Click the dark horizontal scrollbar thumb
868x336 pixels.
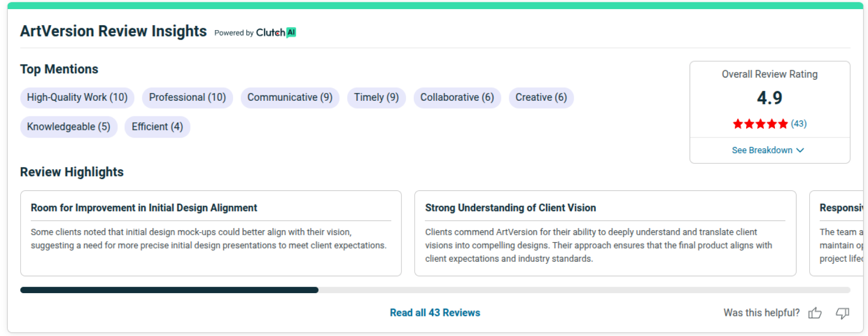pyautogui.click(x=169, y=290)
